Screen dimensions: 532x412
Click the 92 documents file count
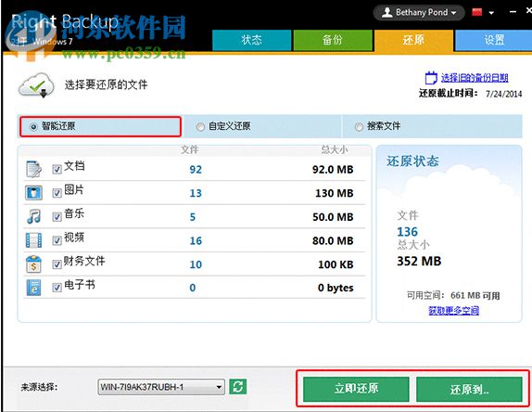196,170
